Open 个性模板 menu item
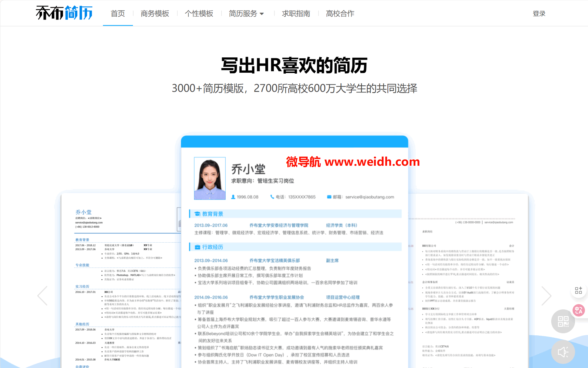 [199, 14]
